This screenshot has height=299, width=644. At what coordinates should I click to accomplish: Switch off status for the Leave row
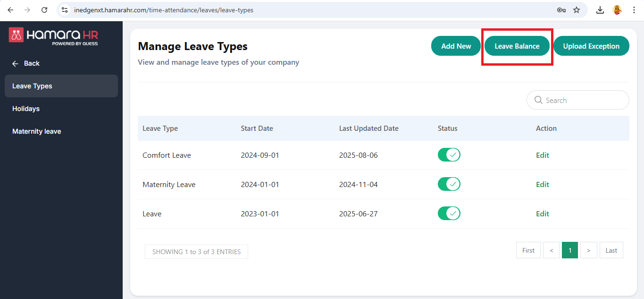[x=449, y=214]
